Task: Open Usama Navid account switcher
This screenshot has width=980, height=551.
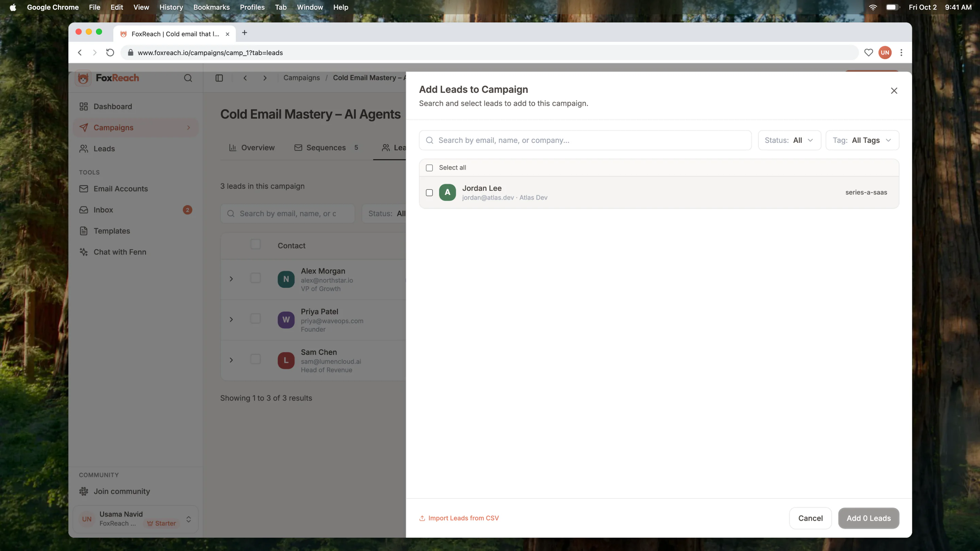Action: (135, 519)
